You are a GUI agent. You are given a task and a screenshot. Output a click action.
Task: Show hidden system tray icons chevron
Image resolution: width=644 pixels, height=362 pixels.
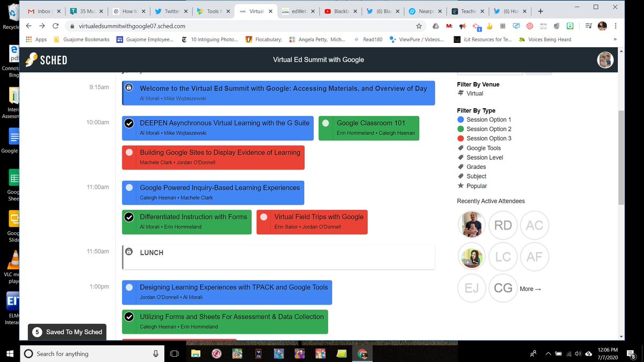(548, 353)
